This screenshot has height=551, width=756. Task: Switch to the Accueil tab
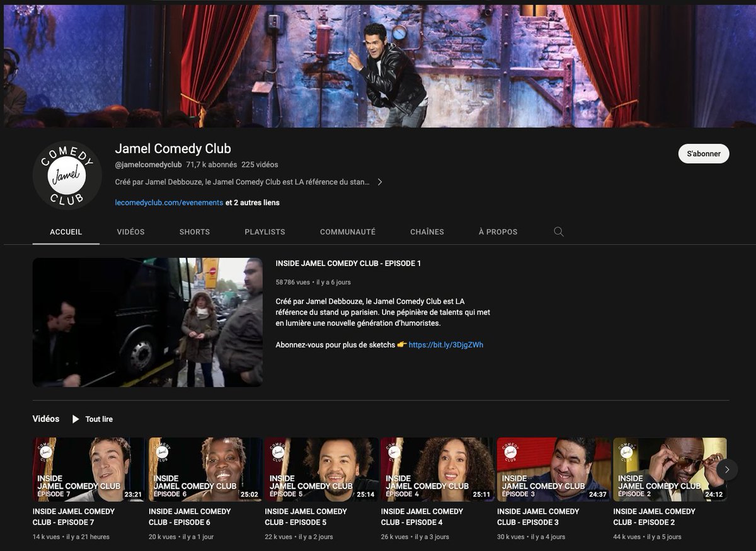pyautogui.click(x=66, y=232)
